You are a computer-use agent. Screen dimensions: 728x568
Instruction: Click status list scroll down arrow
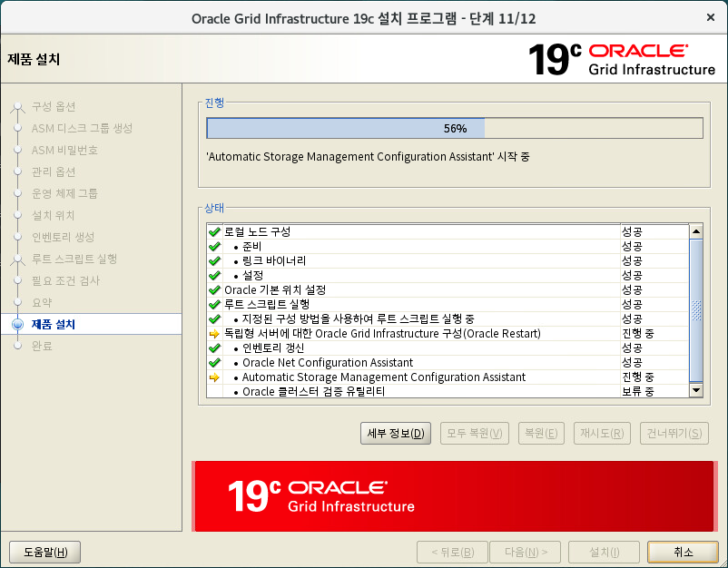(x=696, y=390)
